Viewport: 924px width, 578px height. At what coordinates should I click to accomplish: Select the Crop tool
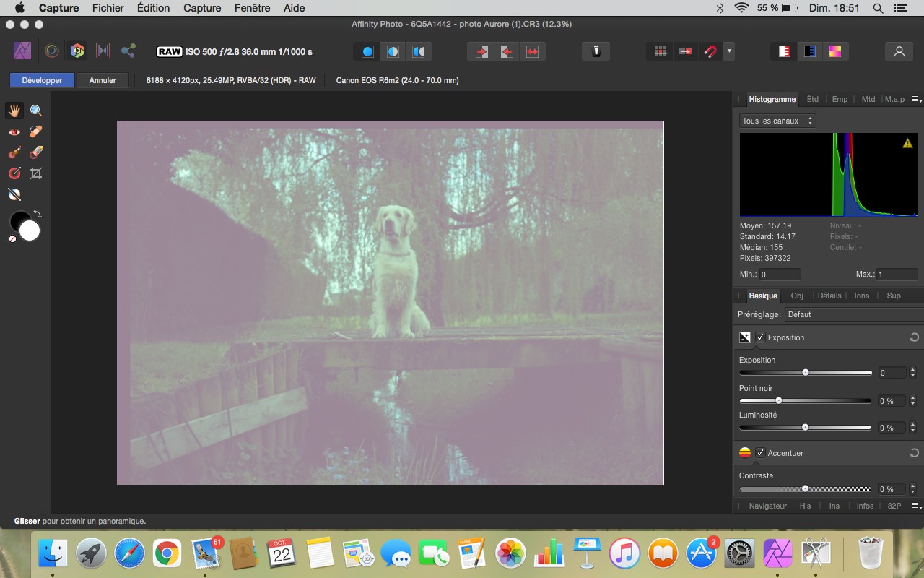(36, 173)
